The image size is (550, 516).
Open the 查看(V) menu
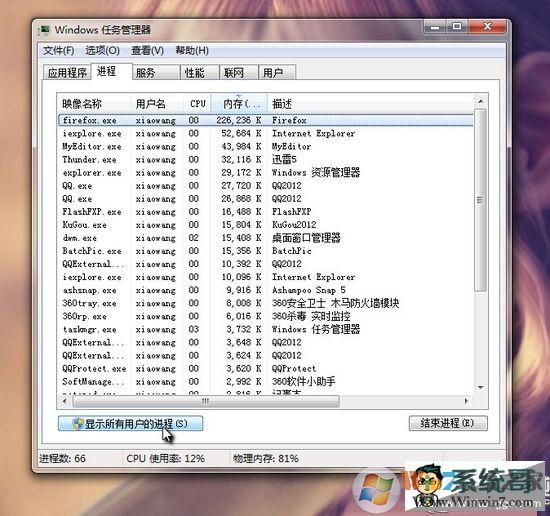coord(147,51)
